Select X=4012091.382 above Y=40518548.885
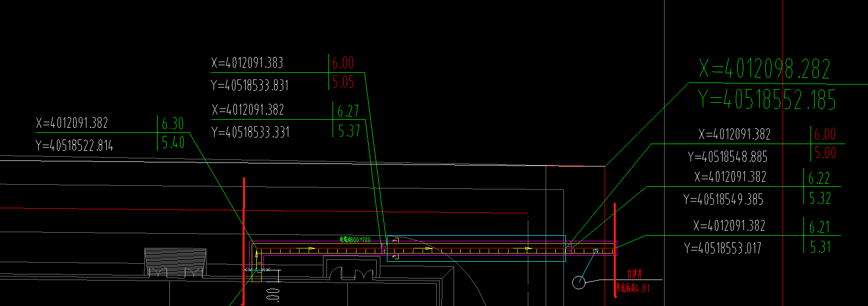868x306 pixels. [x=735, y=134]
